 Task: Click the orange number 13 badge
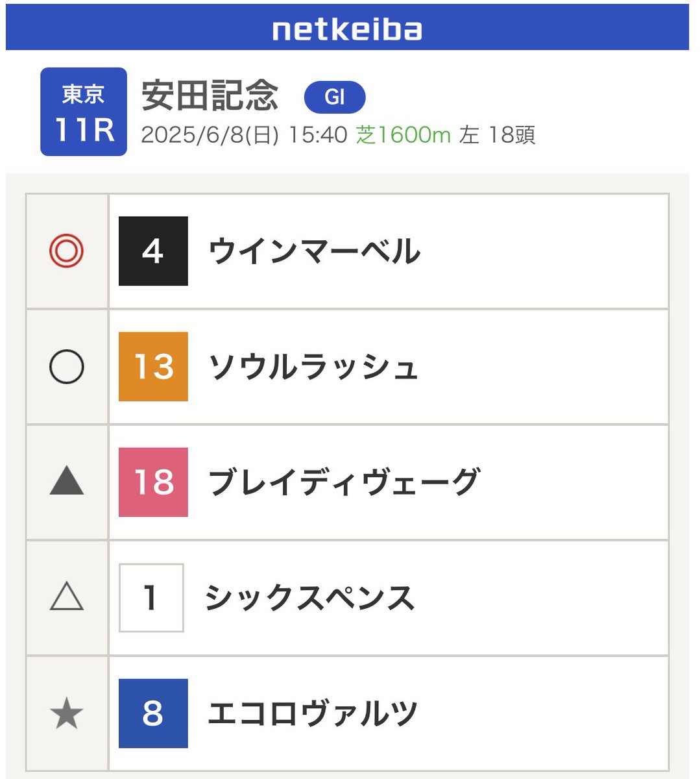pos(153,367)
